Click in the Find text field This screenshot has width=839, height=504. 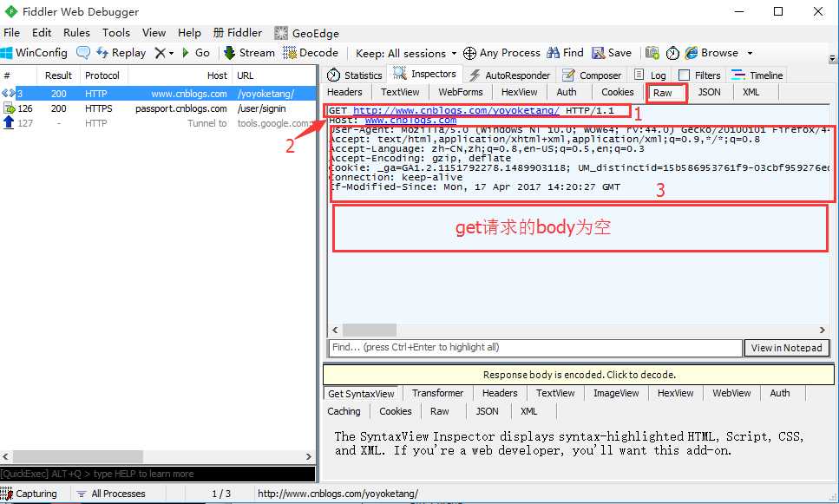[535, 348]
